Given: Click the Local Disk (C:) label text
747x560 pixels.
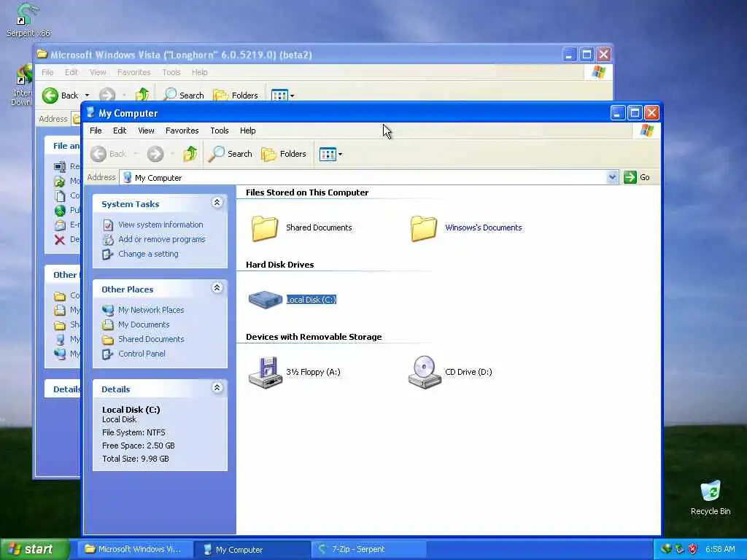Looking at the screenshot, I should click(x=311, y=300).
